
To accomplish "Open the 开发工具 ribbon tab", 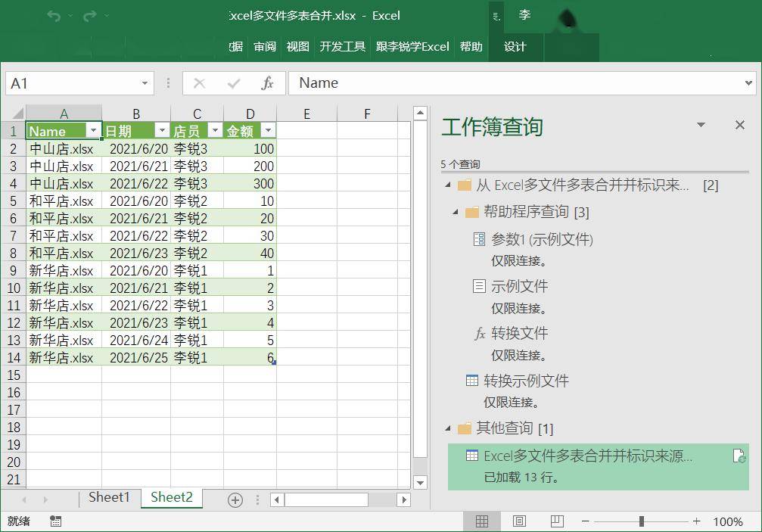I will (343, 47).
